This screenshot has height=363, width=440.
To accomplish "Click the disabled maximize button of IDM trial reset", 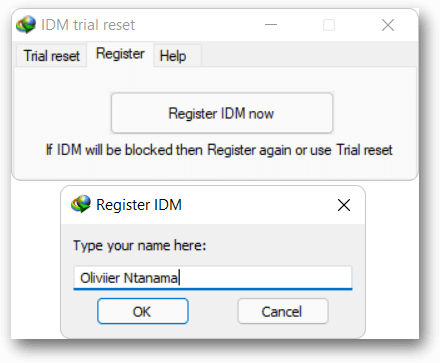I will click(x=329, y=25).
